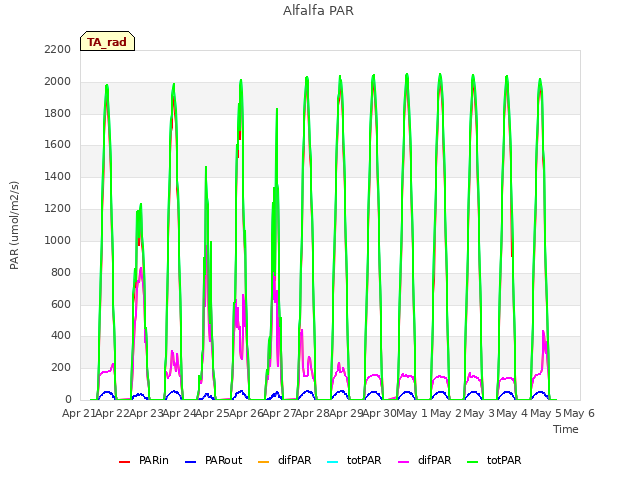This screenshot has width=640, height=480.
Task: Click the 600 y-axis tick label
Action: (x=61, y=304)
